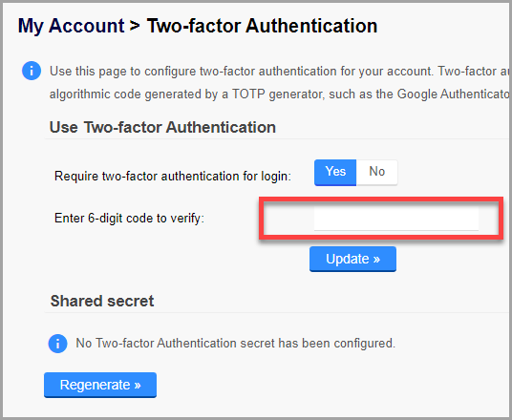
Task: Click the breadcrumb > separator arrow
Action: (x=135, y=26)
